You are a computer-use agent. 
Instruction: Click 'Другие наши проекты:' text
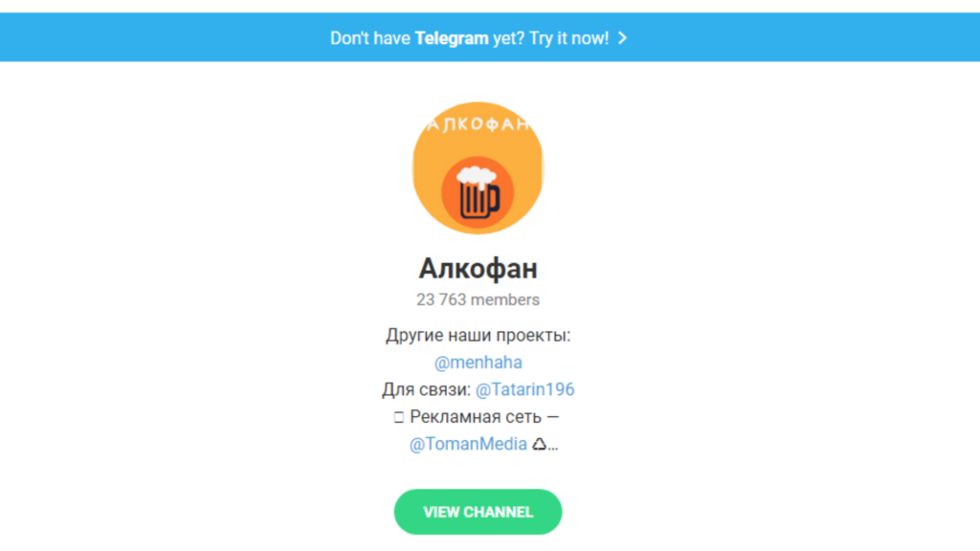pyautogui.click(x=479, y=336)
